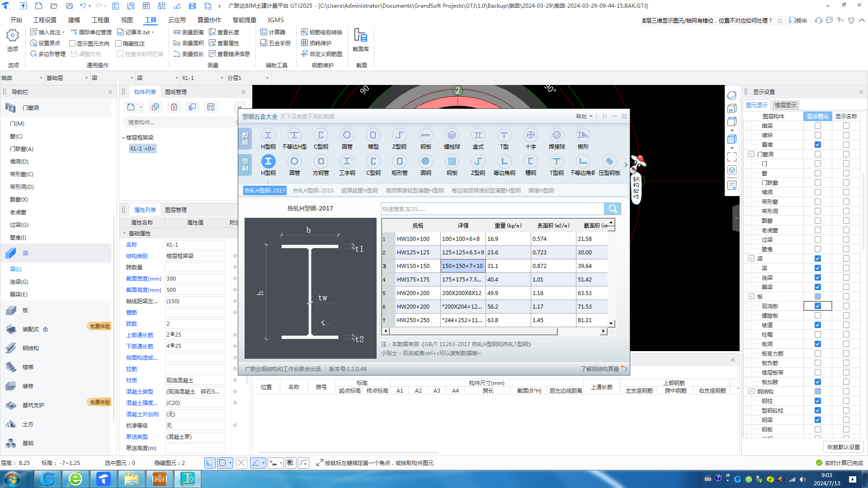Screen dimensions: 868x488
Task: Open 多边形管理 tool
Action: point(48,54)
